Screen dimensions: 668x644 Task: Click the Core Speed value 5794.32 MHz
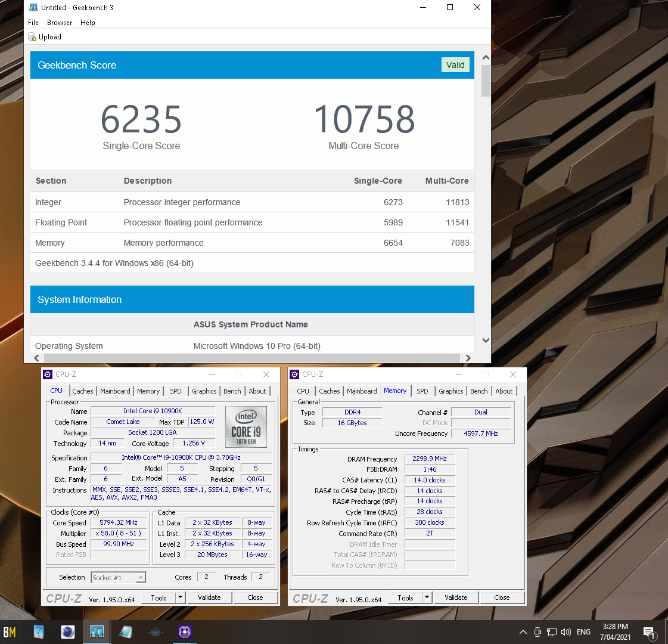pyautogui.click(x=119, y=522)
